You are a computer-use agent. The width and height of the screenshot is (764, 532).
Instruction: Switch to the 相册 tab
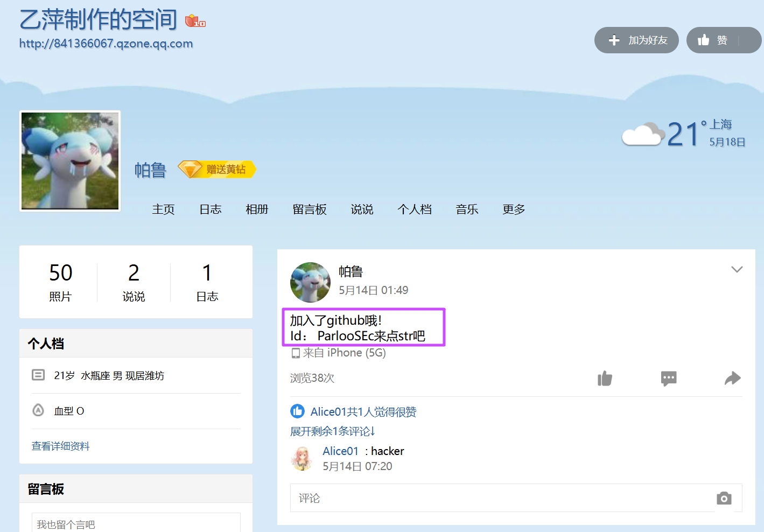[x=257, y=209]
